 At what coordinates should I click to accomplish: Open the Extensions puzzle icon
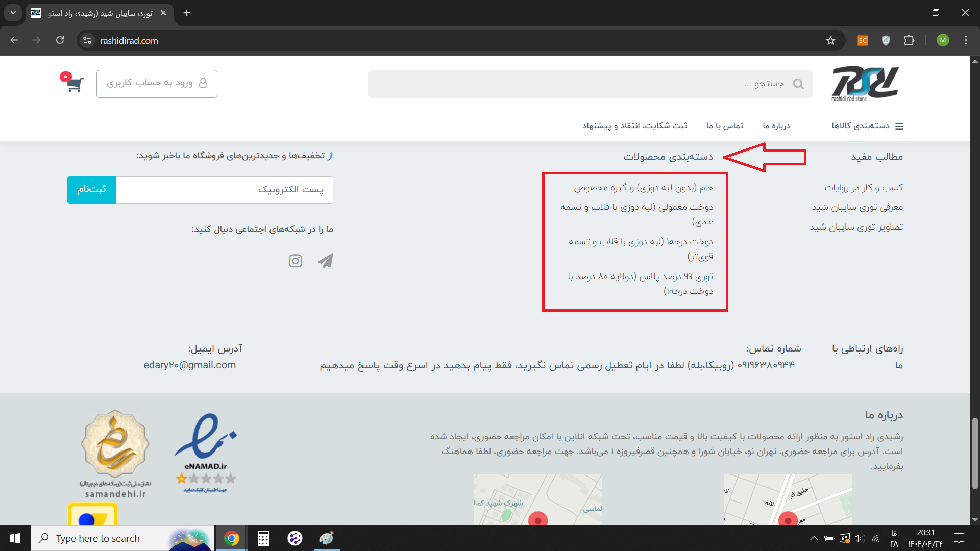[x=909, y=40]
